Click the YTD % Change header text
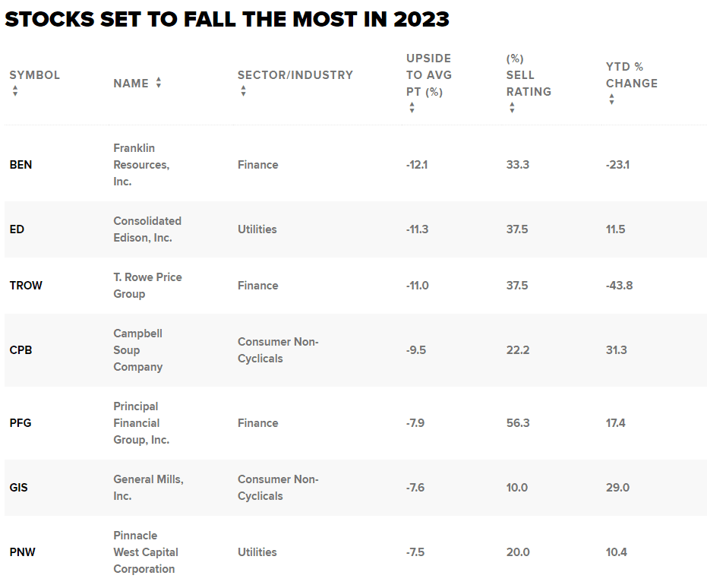The width and height of the screenshot is (707, 588). click(631, 75)
